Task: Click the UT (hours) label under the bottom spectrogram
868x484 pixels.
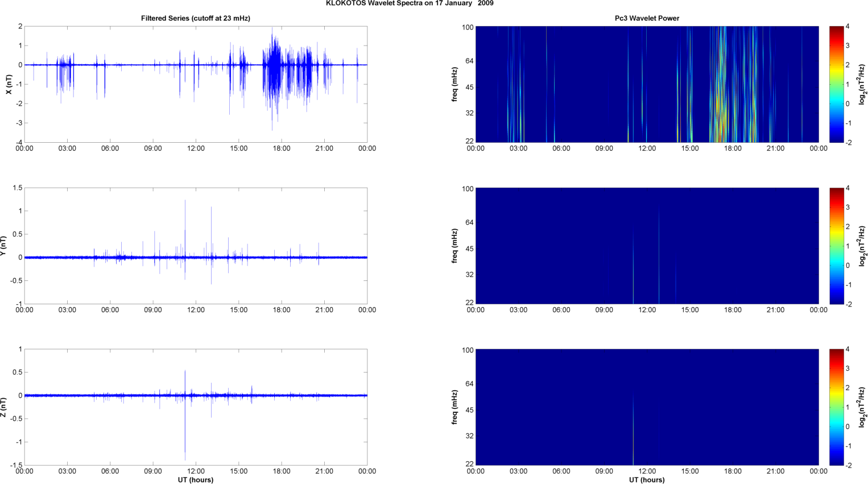Action: click(647, 479)
